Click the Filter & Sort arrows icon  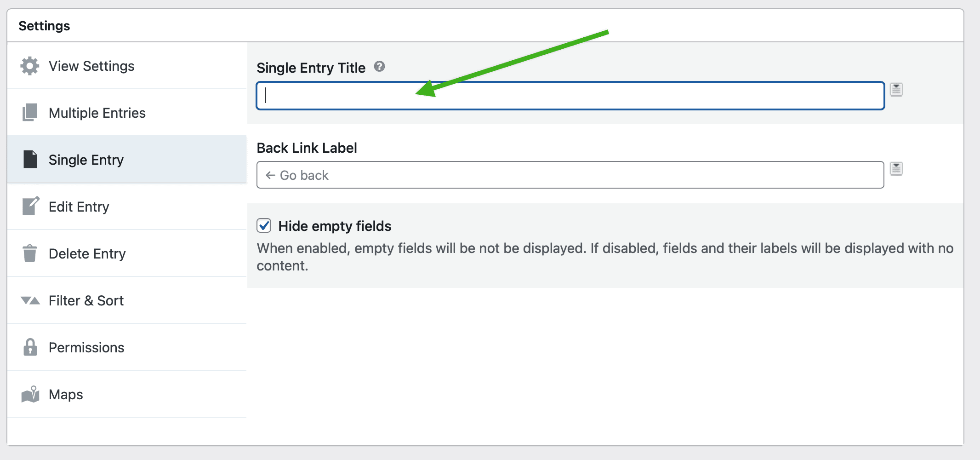pos(30,300)
